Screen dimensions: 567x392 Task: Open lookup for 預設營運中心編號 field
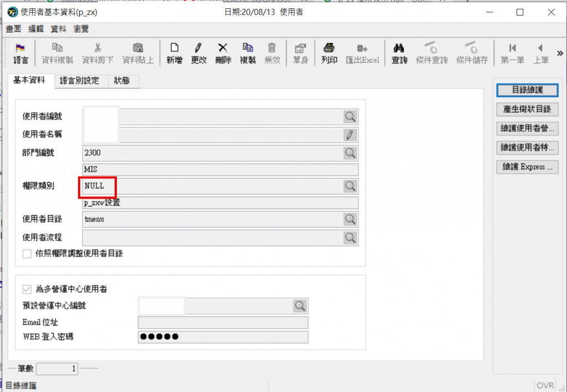pos(300,306)
